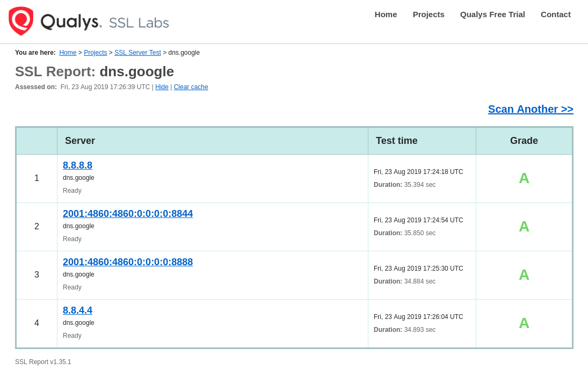Click the Server column header

(80, 141)
